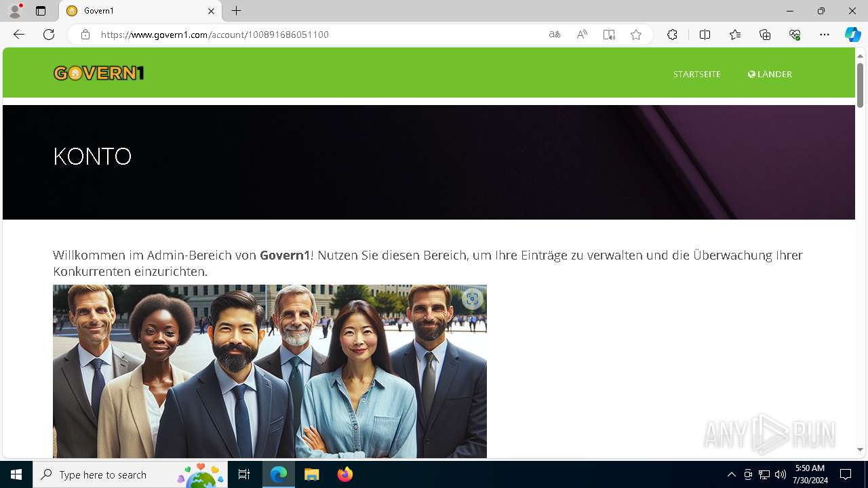Viewport: 868px width, 488px height.
Task: Click the bold Govern1 text in welcome message
Action: click(285, 256)
